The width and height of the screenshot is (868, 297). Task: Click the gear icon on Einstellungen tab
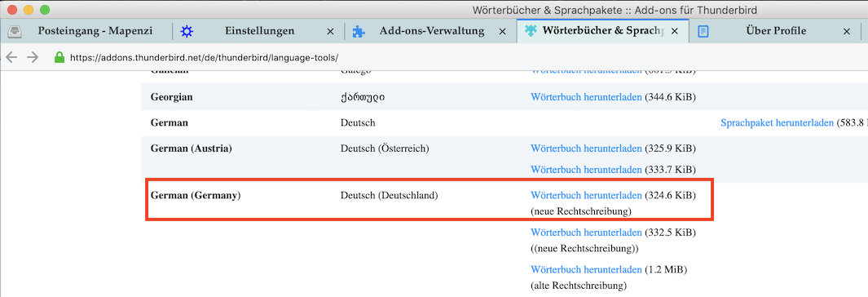pos(187,32)
